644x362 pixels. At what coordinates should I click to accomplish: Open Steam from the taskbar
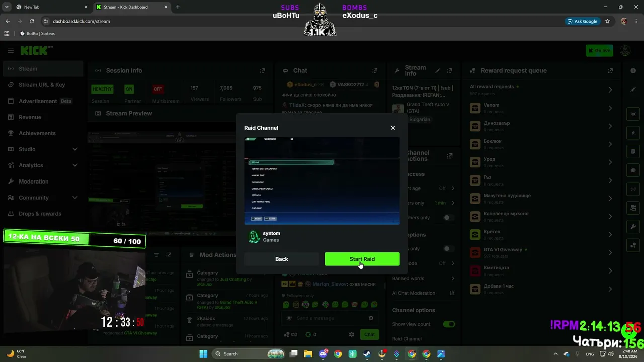(367, 354)
